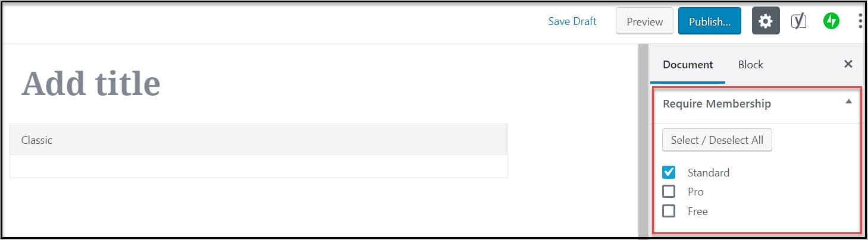The height and width of the screenshot is (240, 868).
Task: Click the Publish… button
Action: 709,21
